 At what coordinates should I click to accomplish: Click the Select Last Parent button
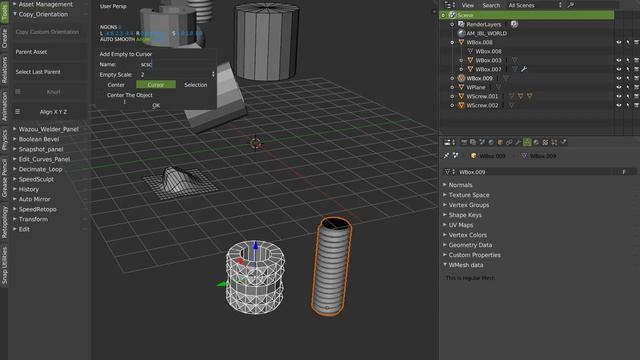pos(50,72)
